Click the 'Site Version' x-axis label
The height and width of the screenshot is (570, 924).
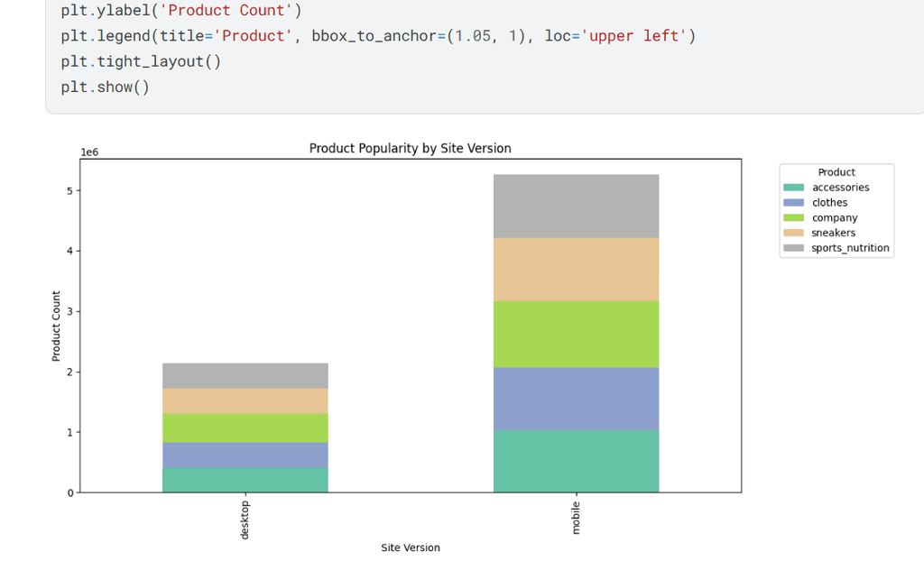410,547
